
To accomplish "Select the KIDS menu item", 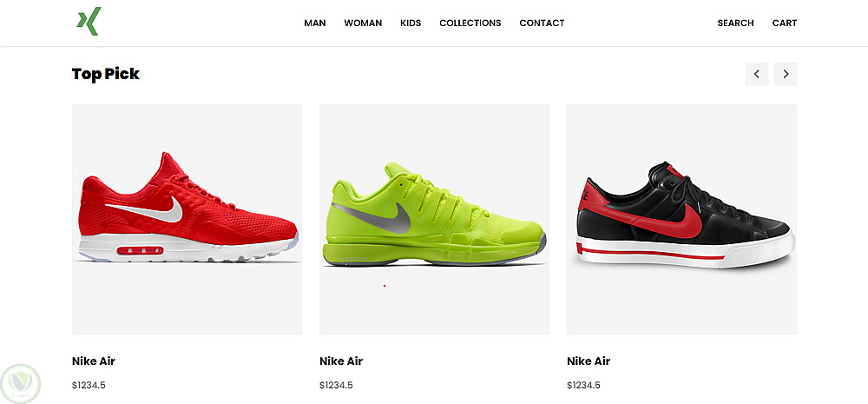I will click(x=411, y=23).
